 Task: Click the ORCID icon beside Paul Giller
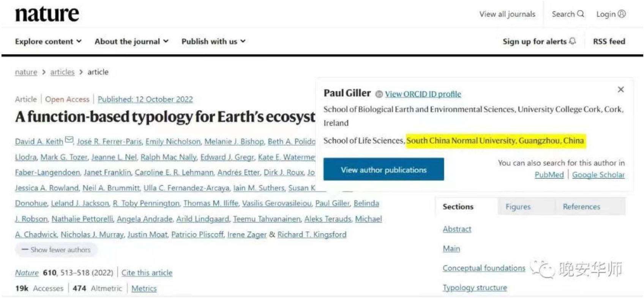[x=379, y=94]
